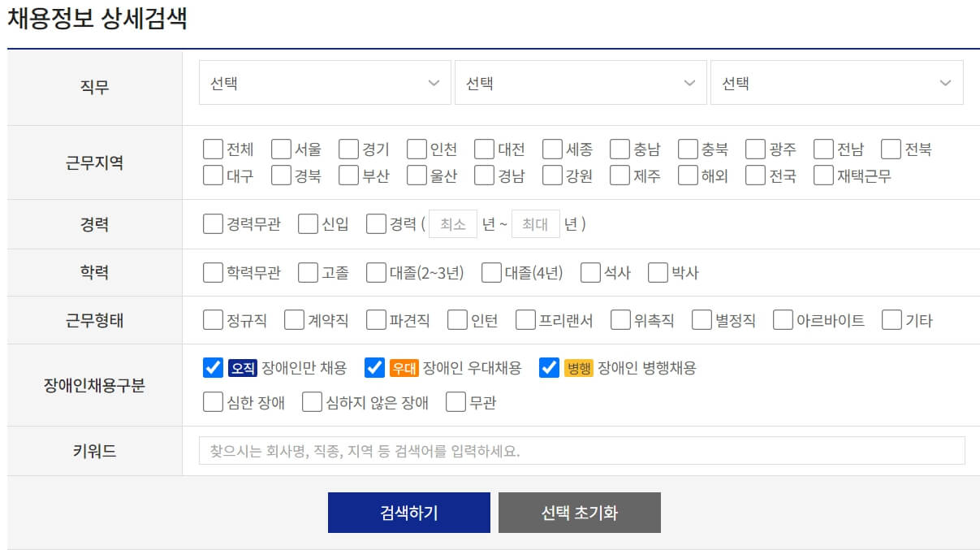Open the first 직무 selection dropdown
This screenshot has width=980, height=550.
[325, 82]
